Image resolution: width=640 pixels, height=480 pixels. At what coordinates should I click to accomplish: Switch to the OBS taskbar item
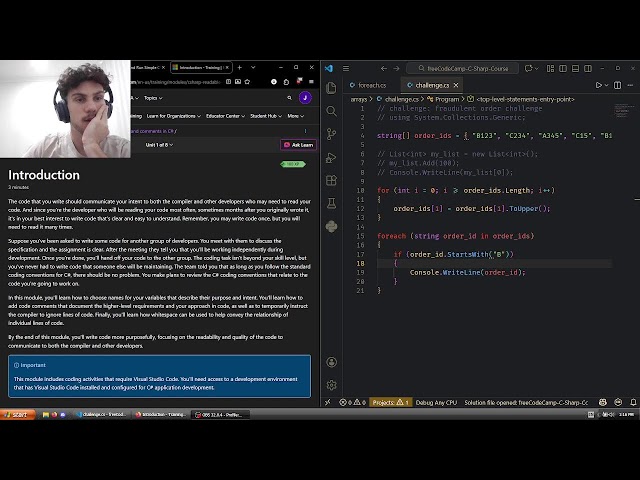pos(220,415)
